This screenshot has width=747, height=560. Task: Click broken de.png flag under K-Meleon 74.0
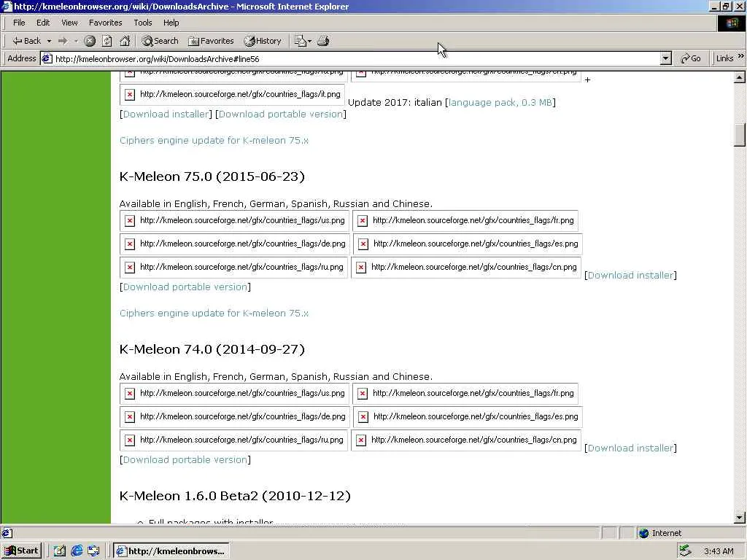pyautogui.click(x=234, y=416)
